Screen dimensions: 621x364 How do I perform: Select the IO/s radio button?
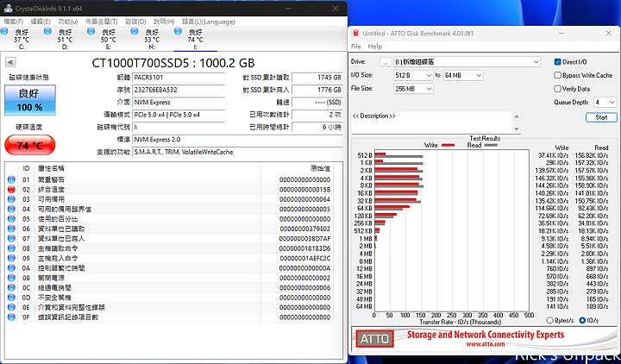click(582, 320)
